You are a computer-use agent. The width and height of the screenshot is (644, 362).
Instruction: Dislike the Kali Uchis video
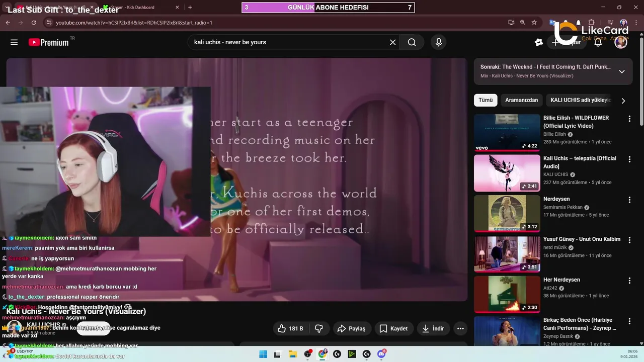click(318, 328)
